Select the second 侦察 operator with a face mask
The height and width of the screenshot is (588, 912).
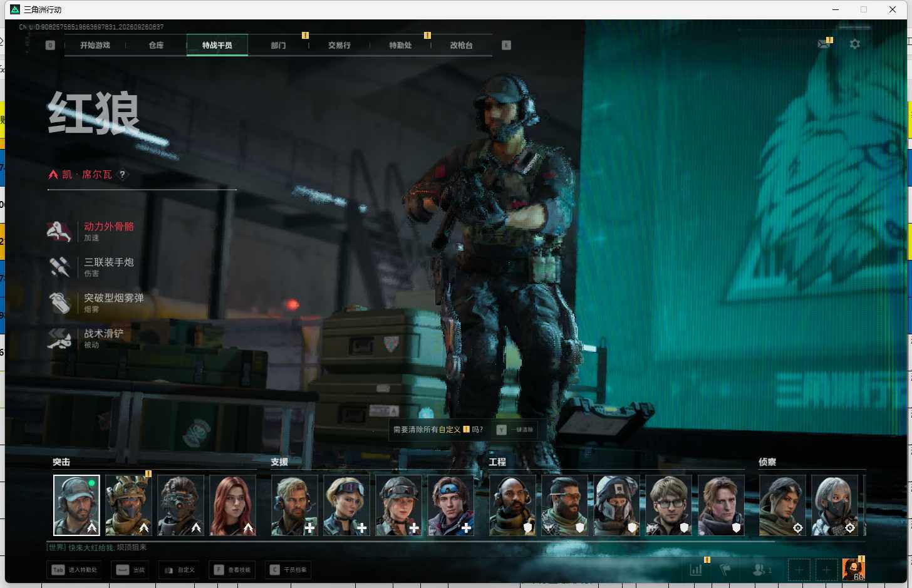tap(834, 505)
